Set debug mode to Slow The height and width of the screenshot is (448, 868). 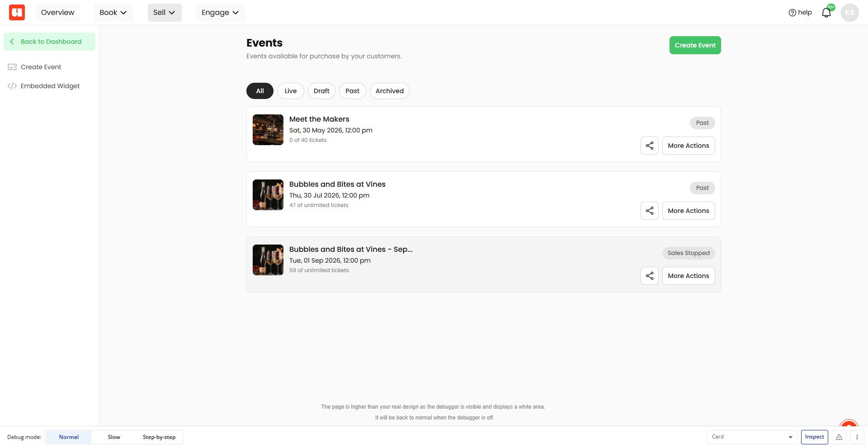click(x=114, y=437)
